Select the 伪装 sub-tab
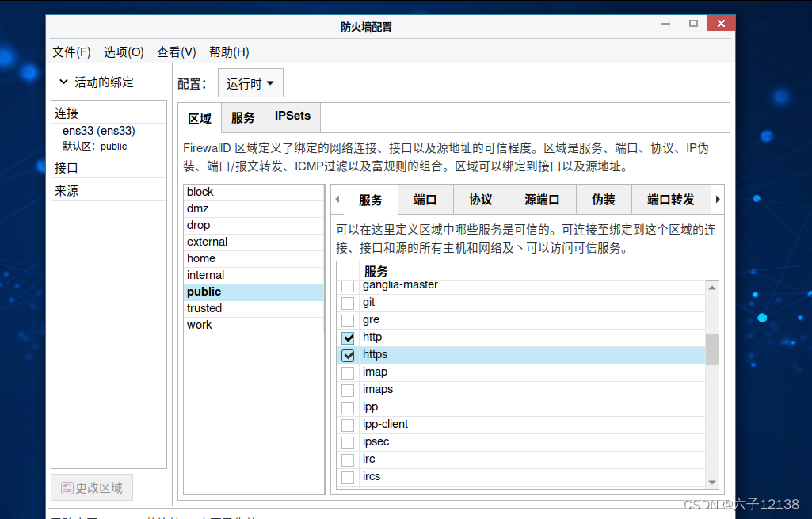The height and width of the screenshot is (519, 812). click(604, 200)
